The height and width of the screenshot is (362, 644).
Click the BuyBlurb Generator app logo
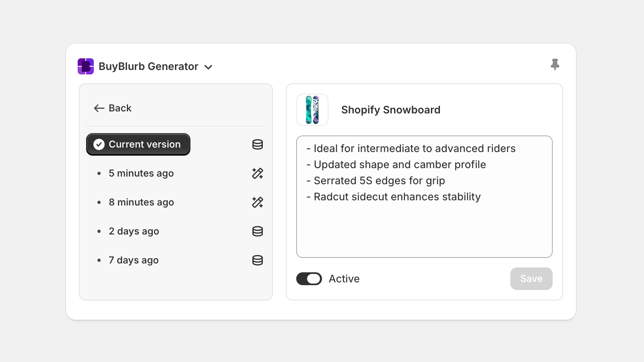(x=86, y=66)
